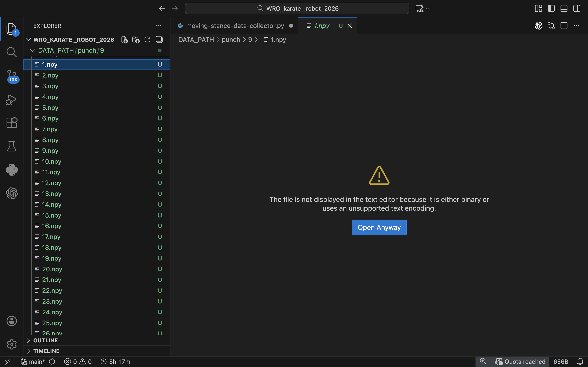
Task: Open the Extensions view
Action: point(11,123)
